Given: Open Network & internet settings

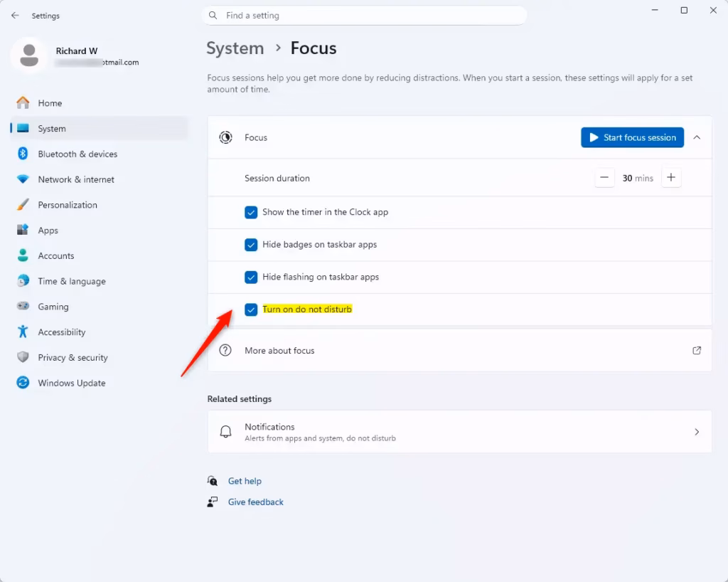Looking at the screenshot, I should coord(99,179).
